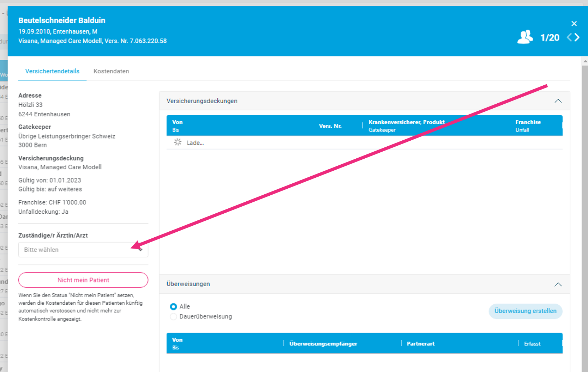Go to next patient with right chevron

point(577,37)
